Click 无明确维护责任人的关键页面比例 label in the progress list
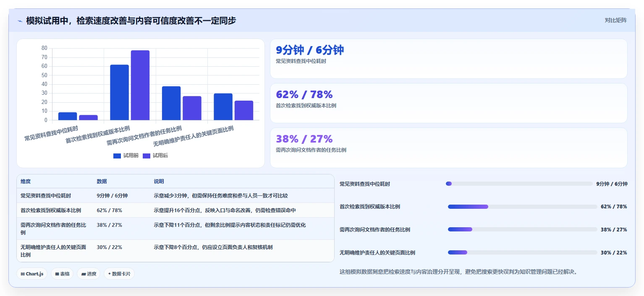Screen dimensions: 644x296 click(x=377, y=253)
